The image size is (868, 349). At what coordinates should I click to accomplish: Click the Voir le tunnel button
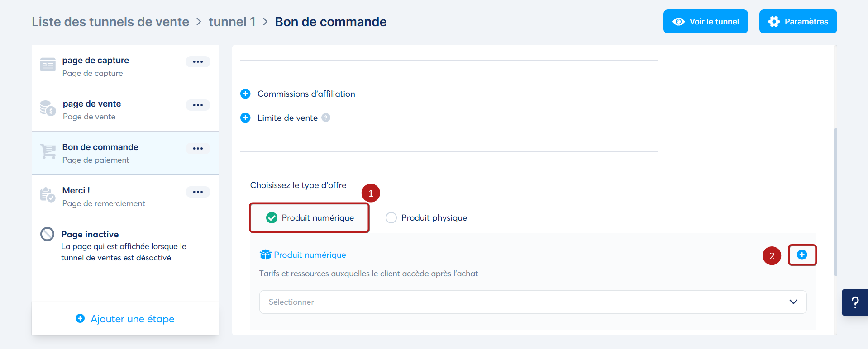(705, 22)
